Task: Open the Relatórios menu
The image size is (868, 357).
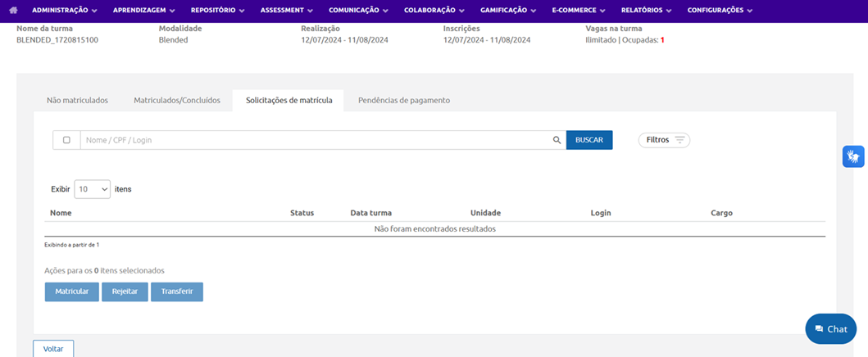Action: [x=646, y=10]
